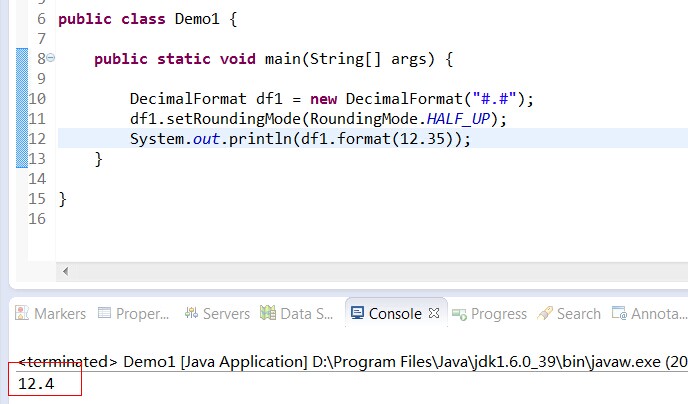
Task: Click line number 16 in gutter
Action: click(37, 218)
